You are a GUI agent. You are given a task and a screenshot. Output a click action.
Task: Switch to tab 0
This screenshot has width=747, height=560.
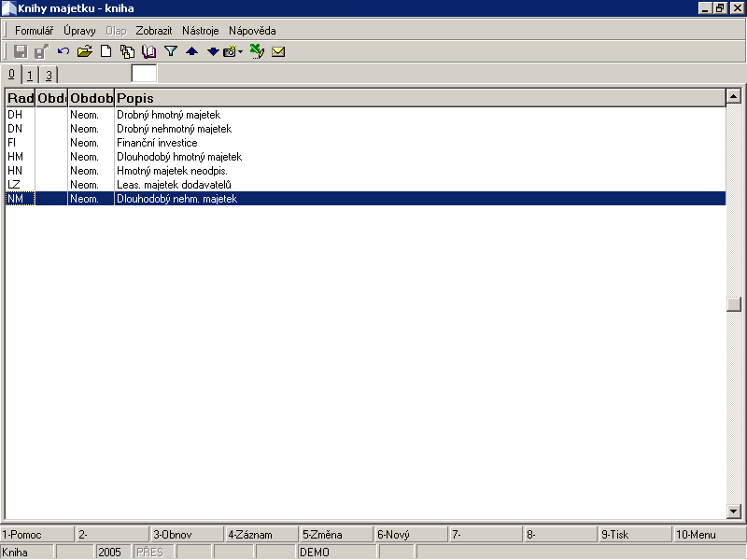pos(11,75)
